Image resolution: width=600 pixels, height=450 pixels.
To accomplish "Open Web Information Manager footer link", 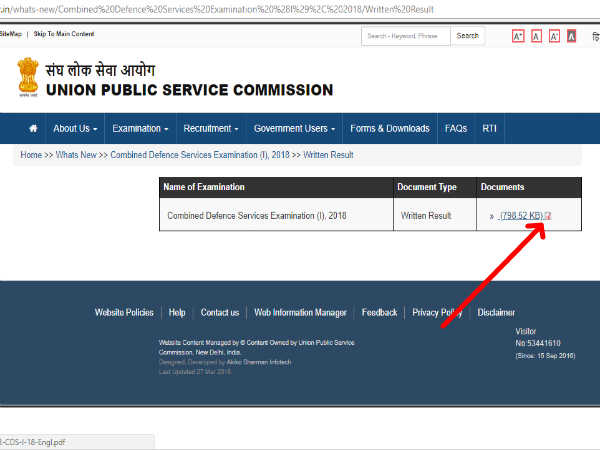I will pos(300,313).
